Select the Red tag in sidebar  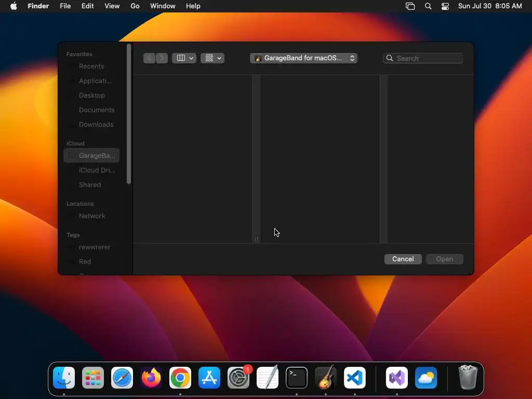[91, 262]
